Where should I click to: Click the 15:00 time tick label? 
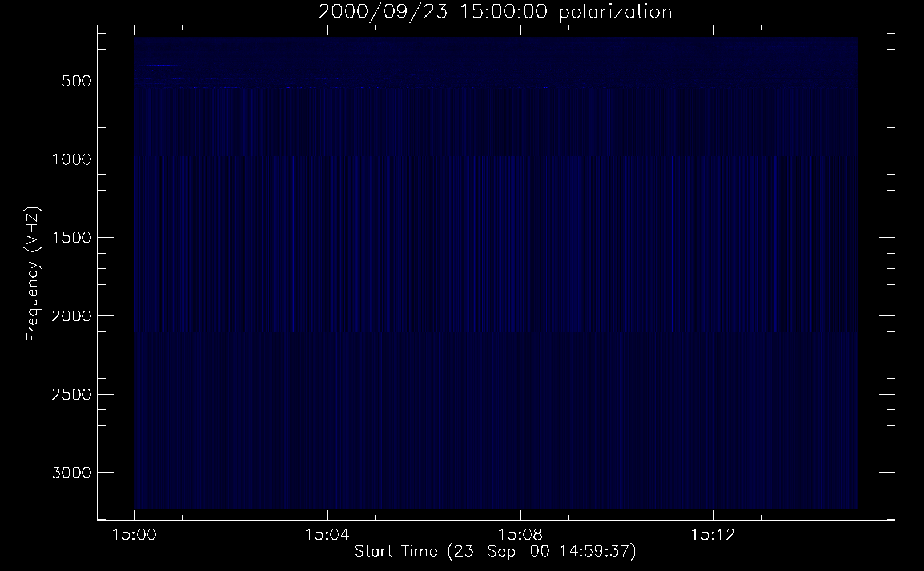pyautogui.click(x=134, y=535)
